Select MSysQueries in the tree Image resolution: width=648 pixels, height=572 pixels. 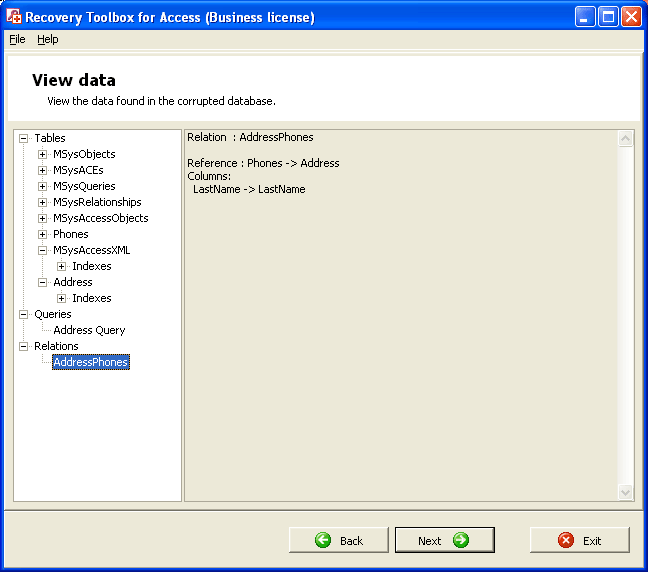84,186
